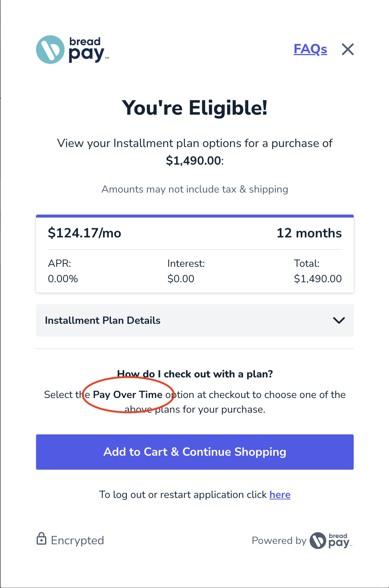Click 'here' to restart the application

(279, 495)
